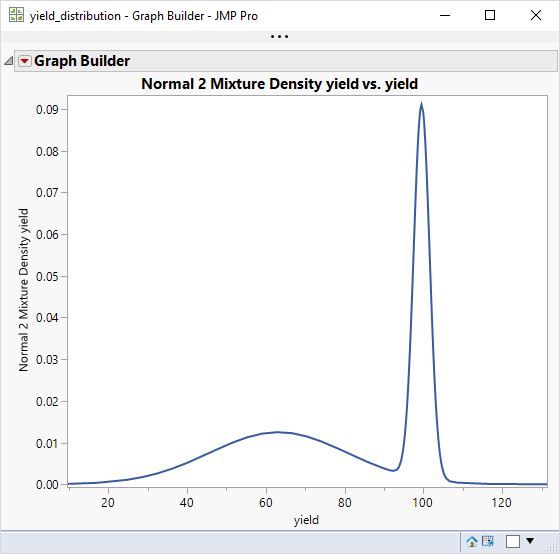Collapse the Graph Builder outline disclosure triangle
The image size is (560, 554).
[9, 61]
